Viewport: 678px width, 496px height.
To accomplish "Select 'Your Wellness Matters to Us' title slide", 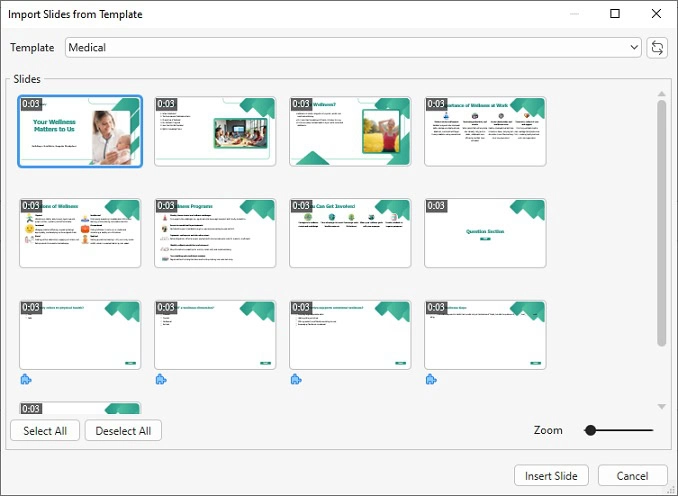I will [80, 131].
